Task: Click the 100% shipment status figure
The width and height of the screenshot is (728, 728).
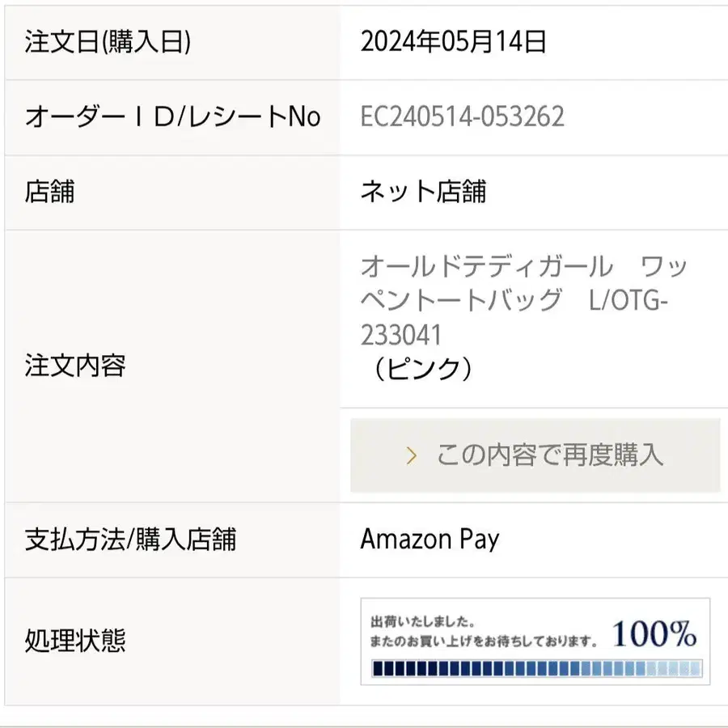Action: [654, 633]
